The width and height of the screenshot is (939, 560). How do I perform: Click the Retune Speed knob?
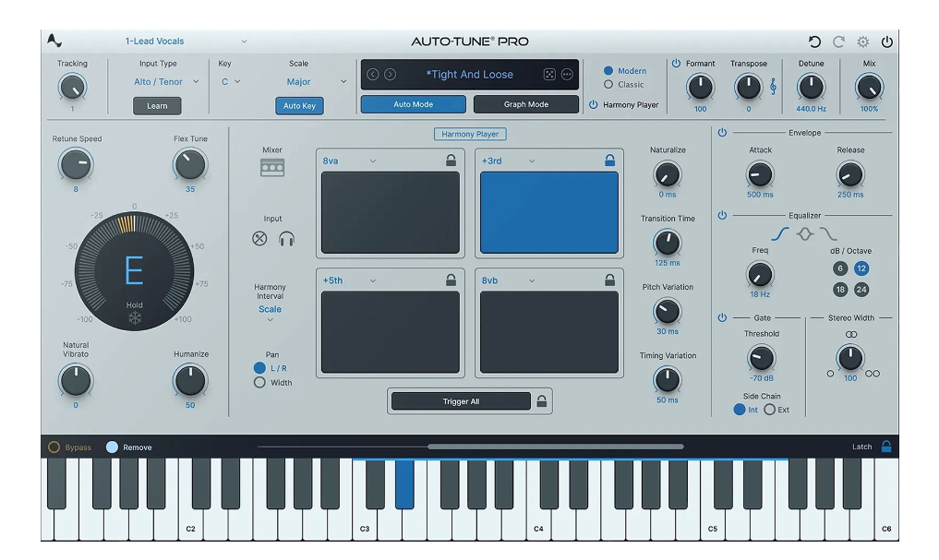[x=76, y=164]
